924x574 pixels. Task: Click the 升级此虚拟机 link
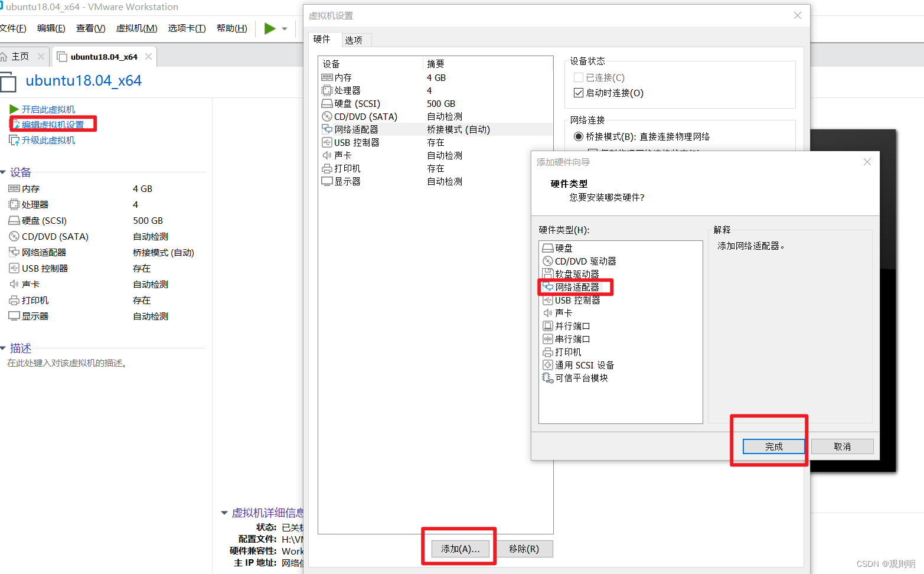pos(48,140)
